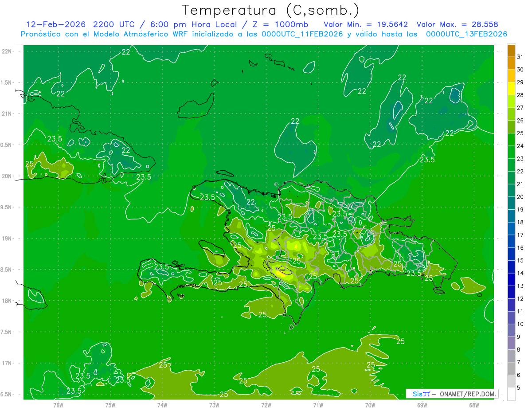This screenshot has width=532, height=411.
Task: Click the 74W longitude axis label
Action: click(x=162, y=405)
